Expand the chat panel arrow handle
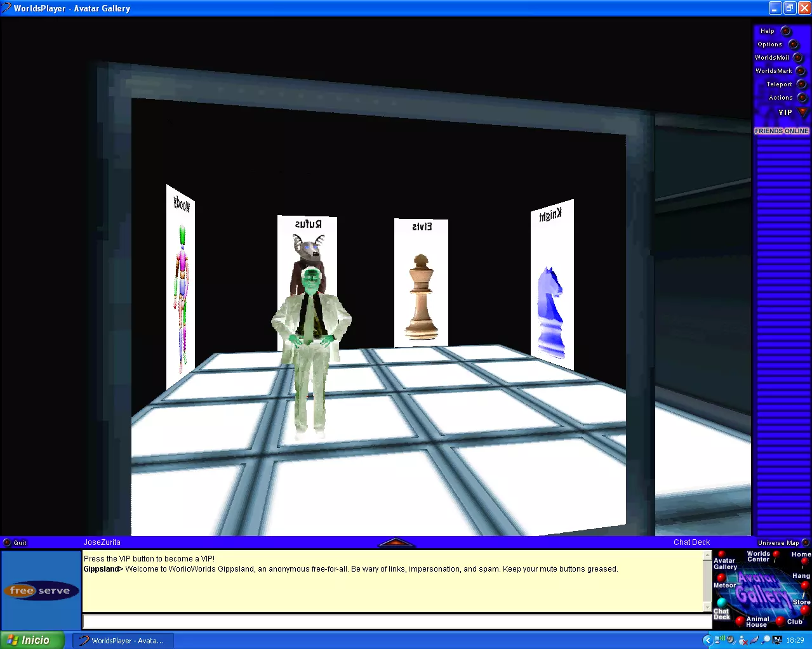 pos(396,542)
